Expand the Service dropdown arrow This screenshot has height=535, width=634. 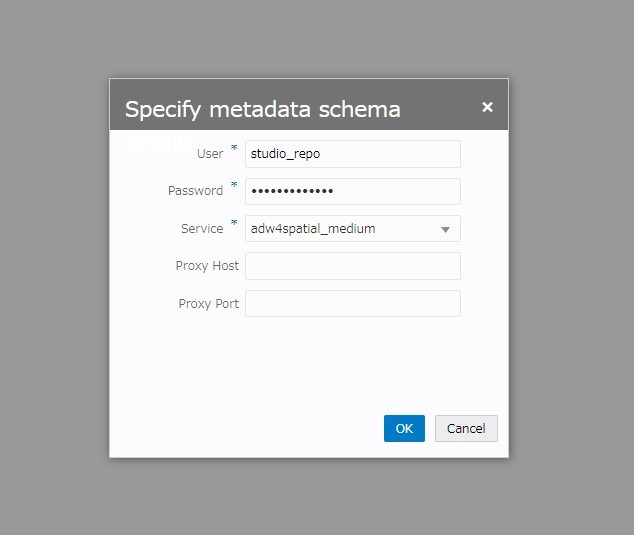[445, 229]
